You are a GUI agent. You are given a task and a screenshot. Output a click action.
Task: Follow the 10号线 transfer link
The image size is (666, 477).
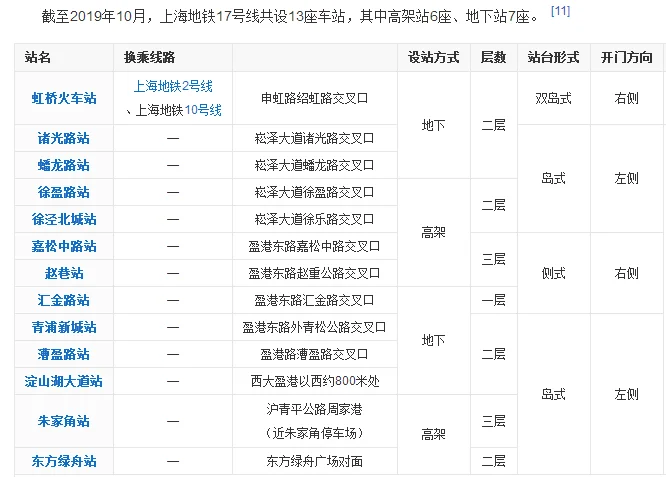pos(203,110)
